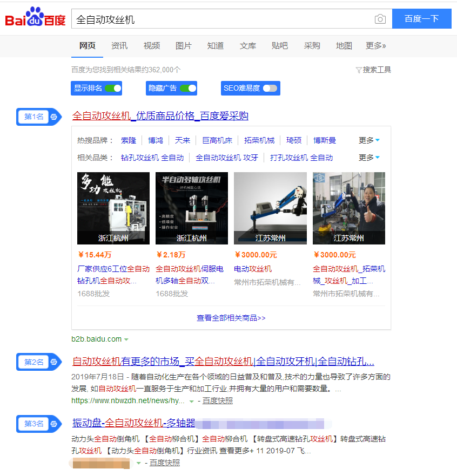Click 查看全部相关商品>> link

click(x=231, y=318)
